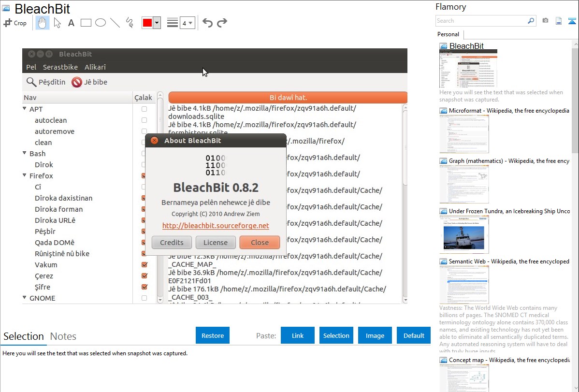579x392 pixels.
Task: Uncheck the Şîfre checkbox
Action: pyautogui.click(x=145, y=287)
